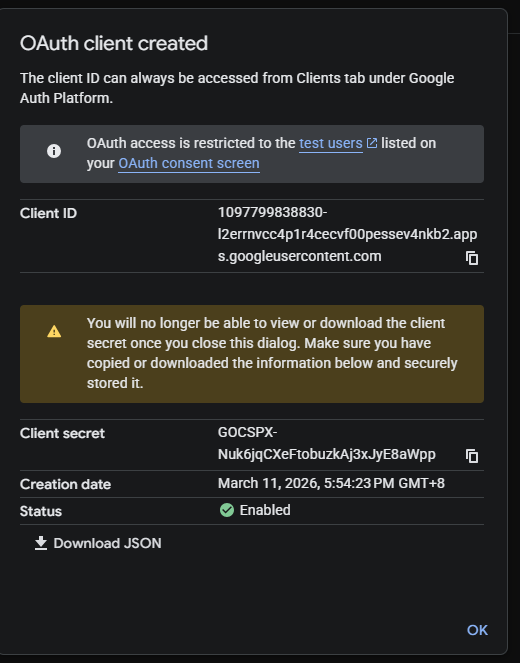Copy the Client secret to clipboard

click(472, 456)
